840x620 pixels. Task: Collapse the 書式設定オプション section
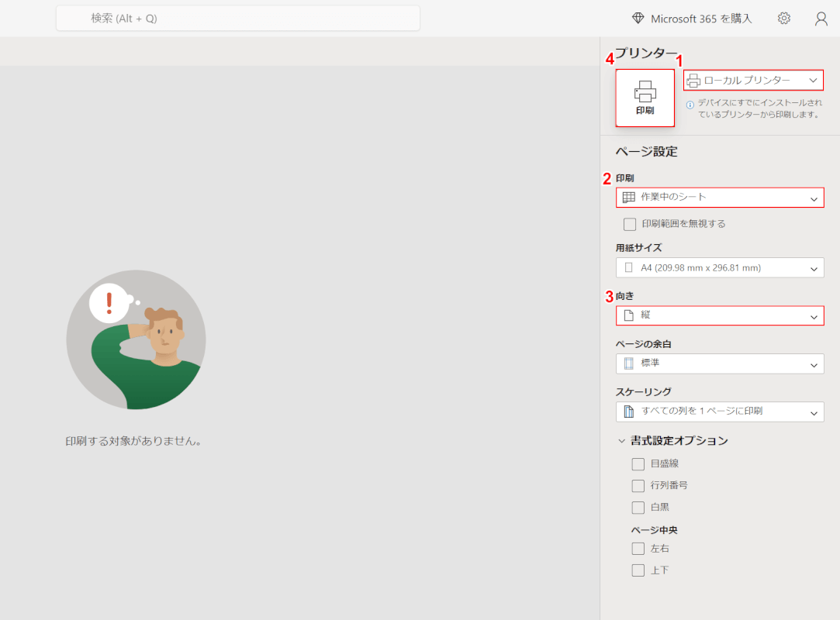pos(621,441)
